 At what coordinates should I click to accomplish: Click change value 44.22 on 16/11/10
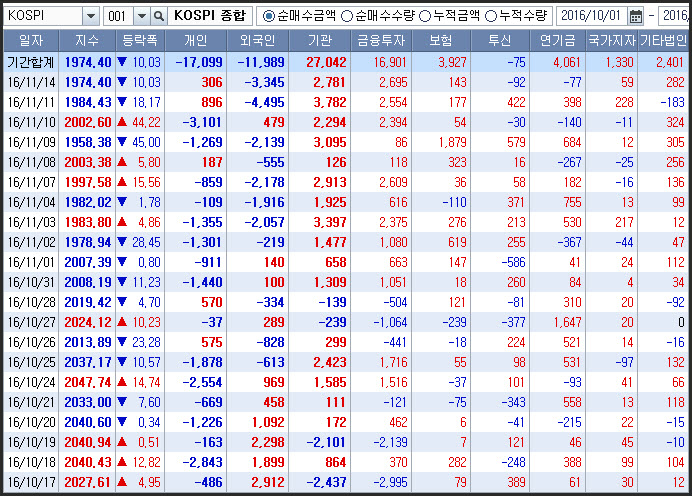[147, 122]
